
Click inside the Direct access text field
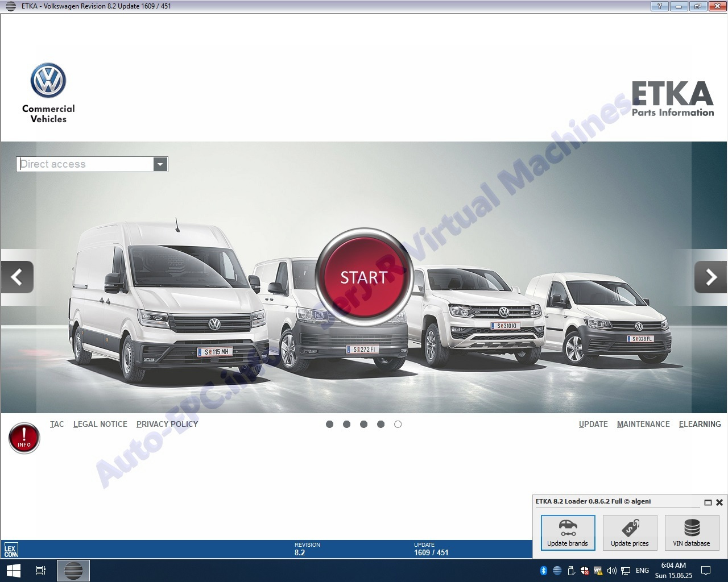pyautogui.click(x=85, y=164)
